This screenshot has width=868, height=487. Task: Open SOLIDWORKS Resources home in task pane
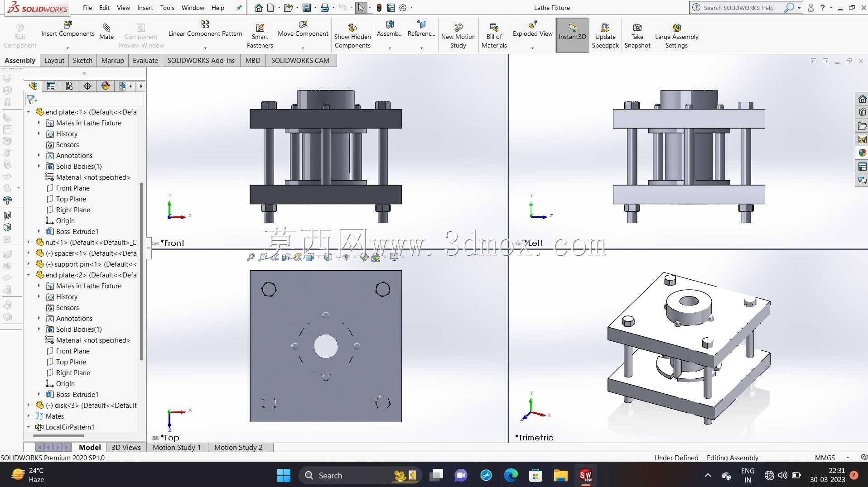click(862, 99)
